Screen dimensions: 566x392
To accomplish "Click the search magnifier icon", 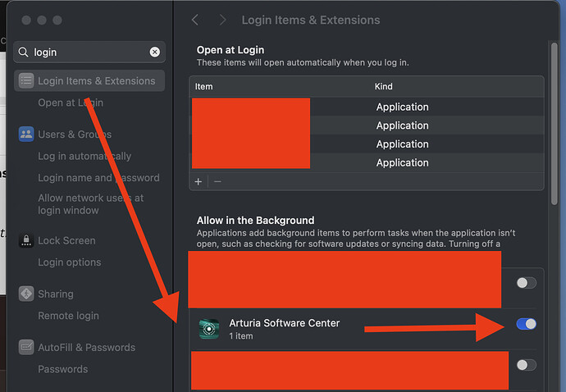I will coord(23,52).
